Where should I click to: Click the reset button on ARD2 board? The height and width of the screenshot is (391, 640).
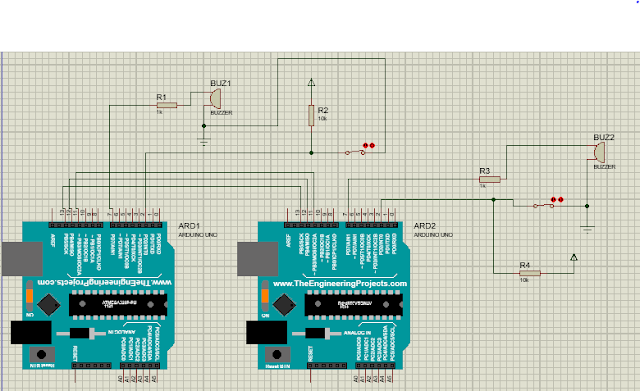point(277,354)
